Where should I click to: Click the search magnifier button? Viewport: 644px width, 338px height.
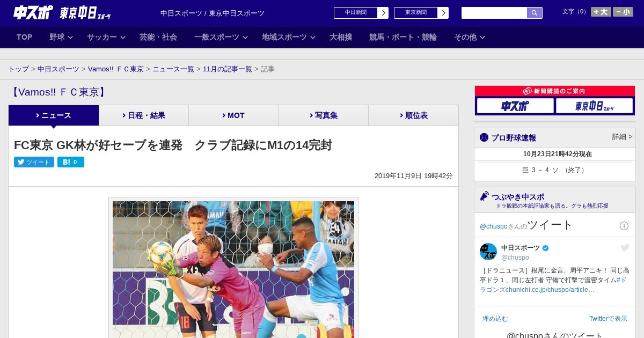pos(535,13)
